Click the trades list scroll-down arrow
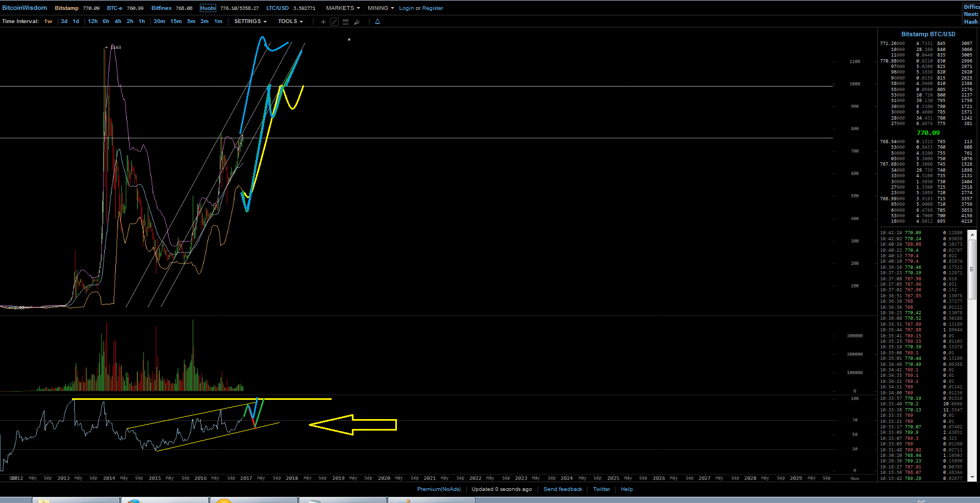The height and width of the screenshot is (503, 980). tap(972, 477)
